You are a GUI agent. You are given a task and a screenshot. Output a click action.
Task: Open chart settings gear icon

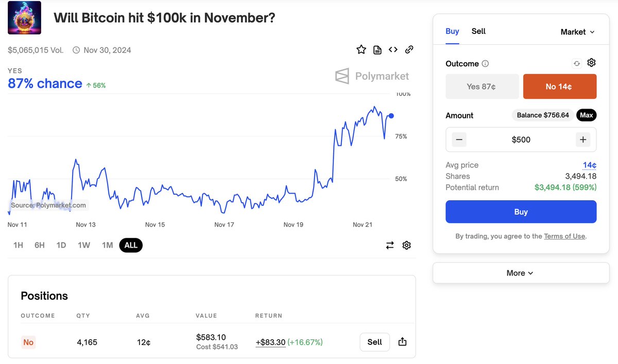tap(406, 245)
